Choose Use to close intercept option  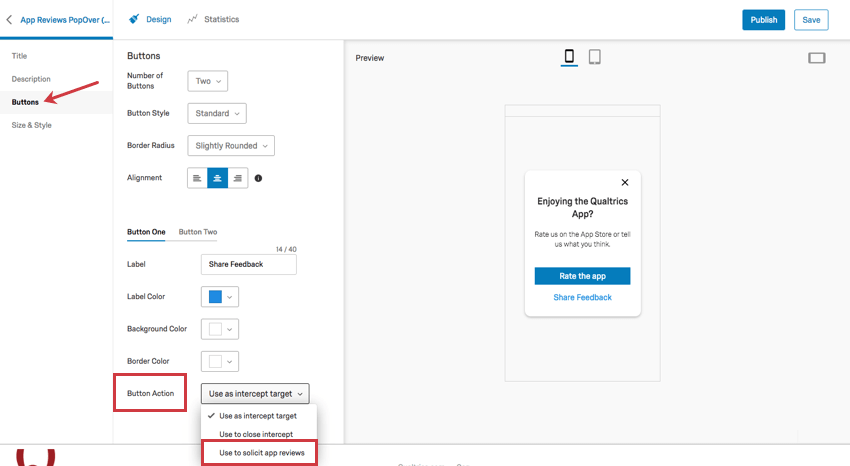tap(259, 434)
